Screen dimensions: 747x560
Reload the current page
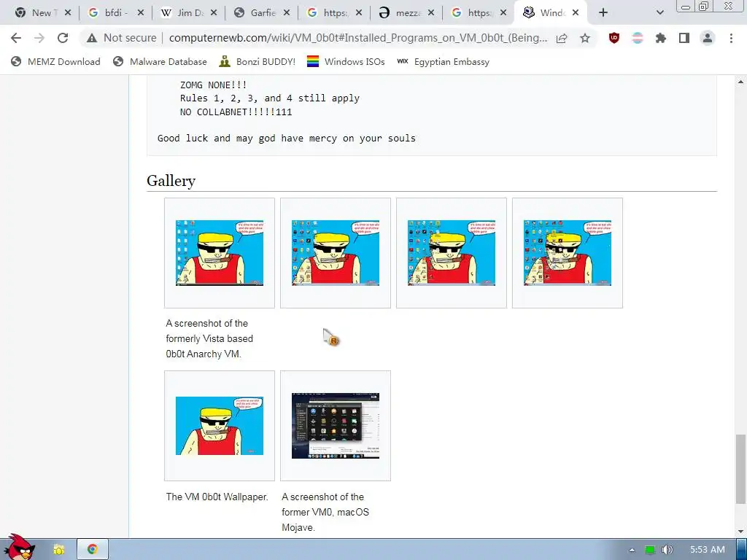click(63, 38)
